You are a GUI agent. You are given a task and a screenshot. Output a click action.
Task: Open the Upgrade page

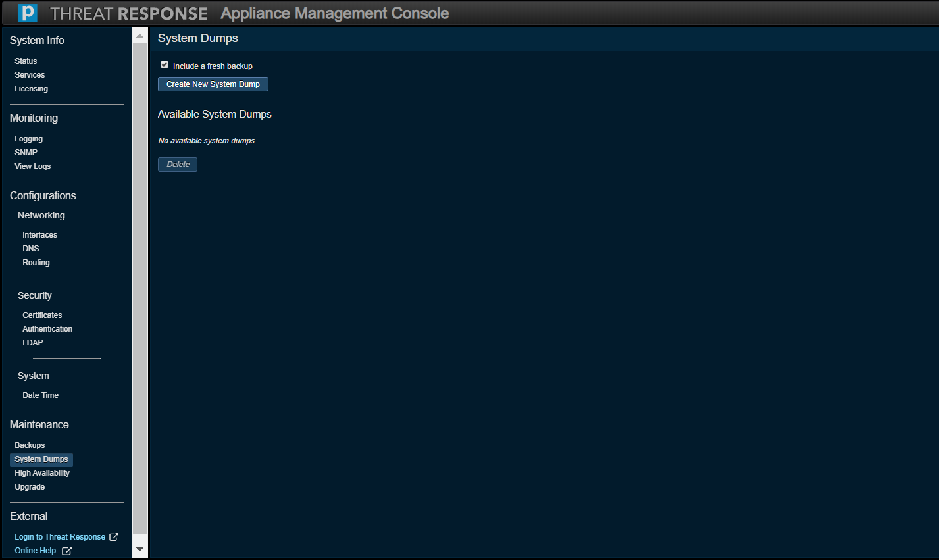pos(30,487)
